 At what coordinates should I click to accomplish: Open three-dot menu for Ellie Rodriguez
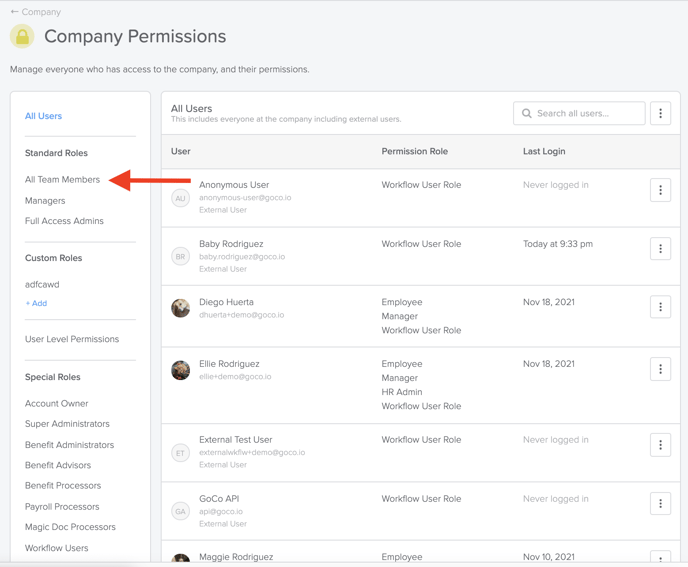point(660,369)
